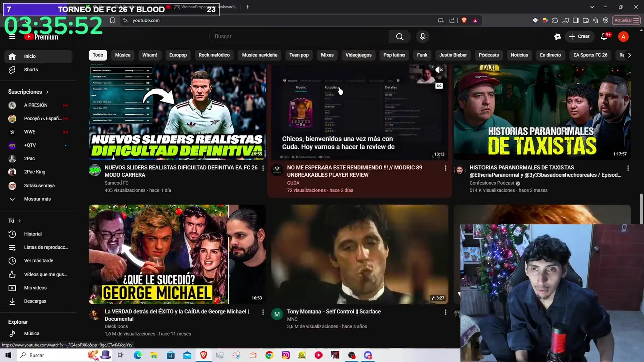Image resolution: width=644 pixels, height=362 pixels.
Task: Open the Windows Start menu
Action: (9, 355)
